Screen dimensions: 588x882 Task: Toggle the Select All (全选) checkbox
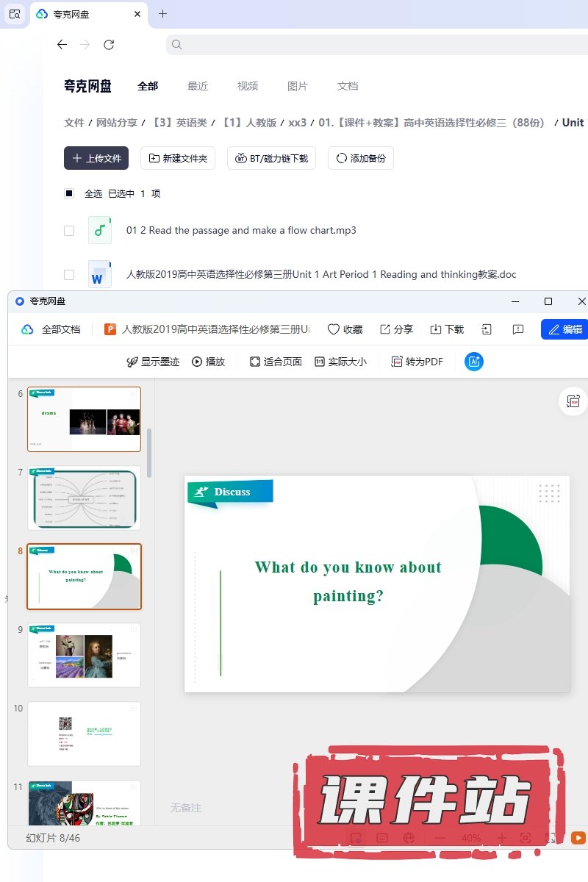coord(69,194)
